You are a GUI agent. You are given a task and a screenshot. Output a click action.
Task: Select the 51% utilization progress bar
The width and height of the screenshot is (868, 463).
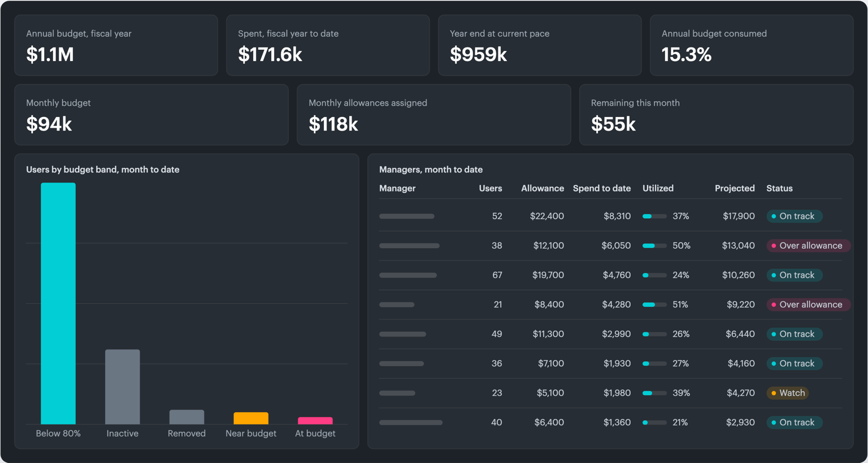[x=654, y=305]
